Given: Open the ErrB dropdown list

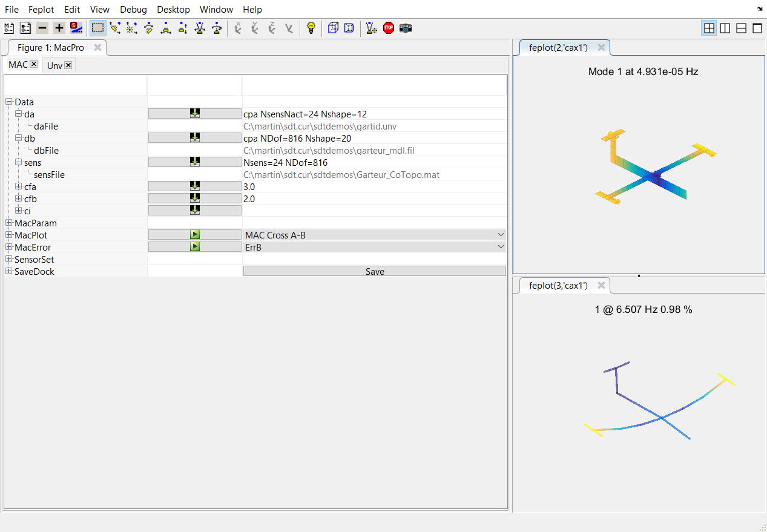Looking at the screenshot, I should (374, 247).
